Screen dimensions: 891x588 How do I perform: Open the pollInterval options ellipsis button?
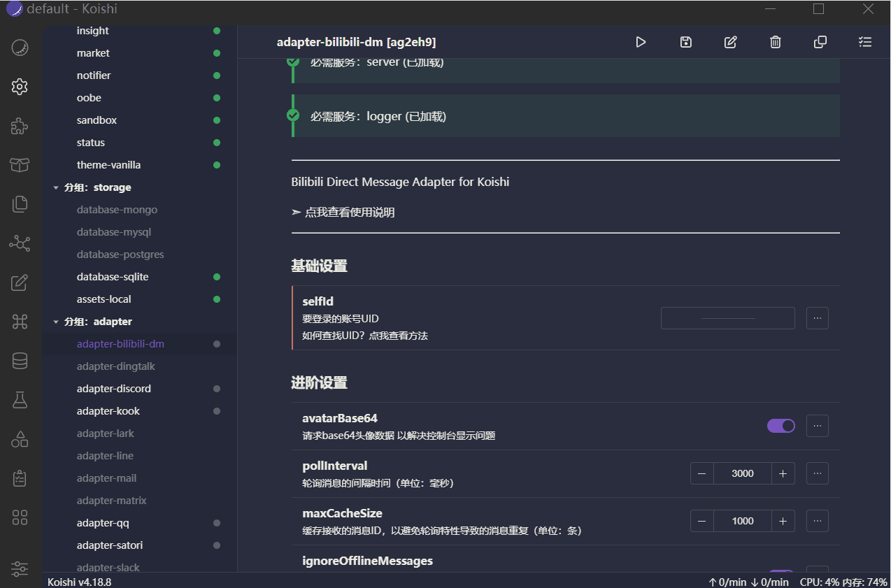click(818, 473)
